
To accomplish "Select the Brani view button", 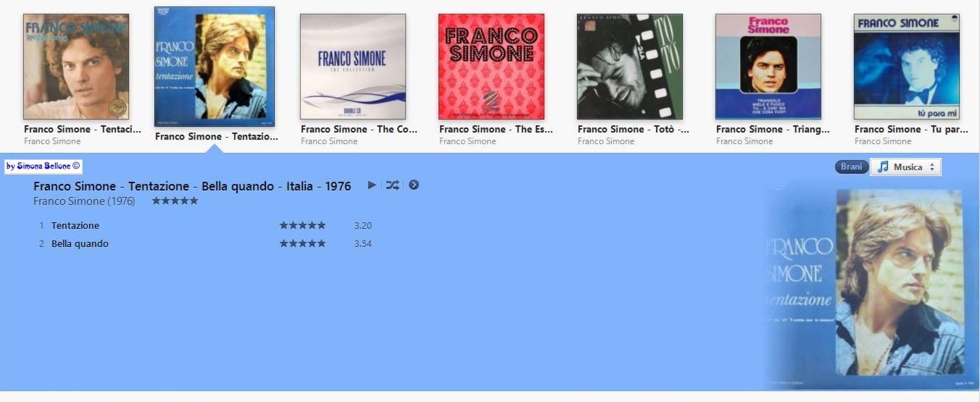I will pyautogui.click(x=851, y=167).
